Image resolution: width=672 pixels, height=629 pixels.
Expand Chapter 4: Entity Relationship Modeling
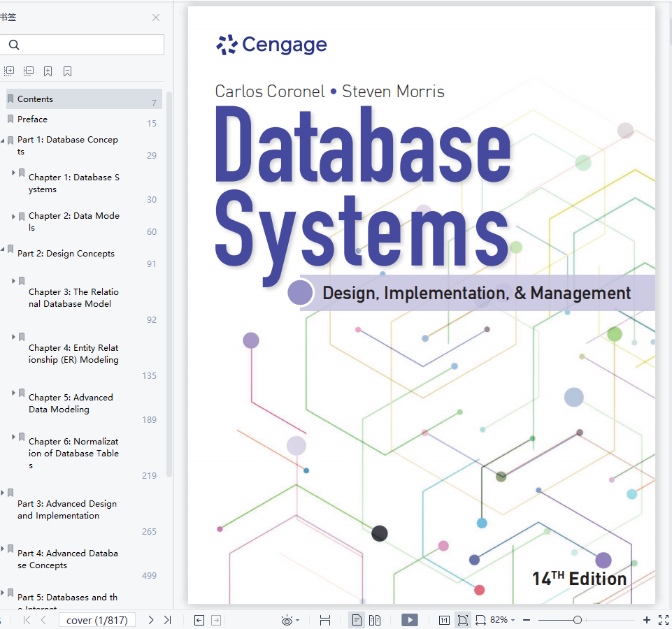tap(13, 337)
